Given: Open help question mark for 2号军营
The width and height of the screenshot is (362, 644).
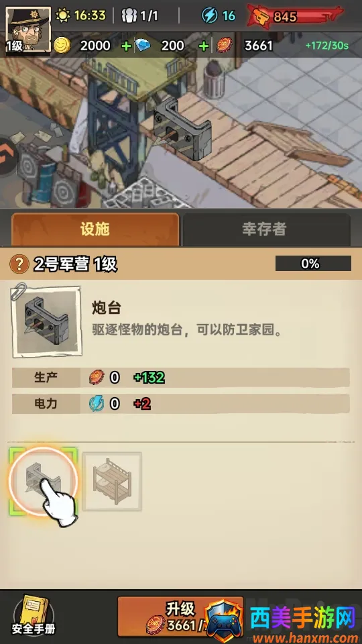Looking at the screenshot, I should pyautogui.click(x=19, y=264).
